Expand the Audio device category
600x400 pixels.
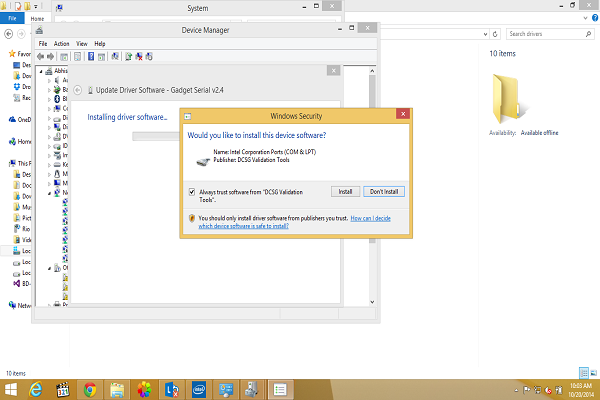49,80
